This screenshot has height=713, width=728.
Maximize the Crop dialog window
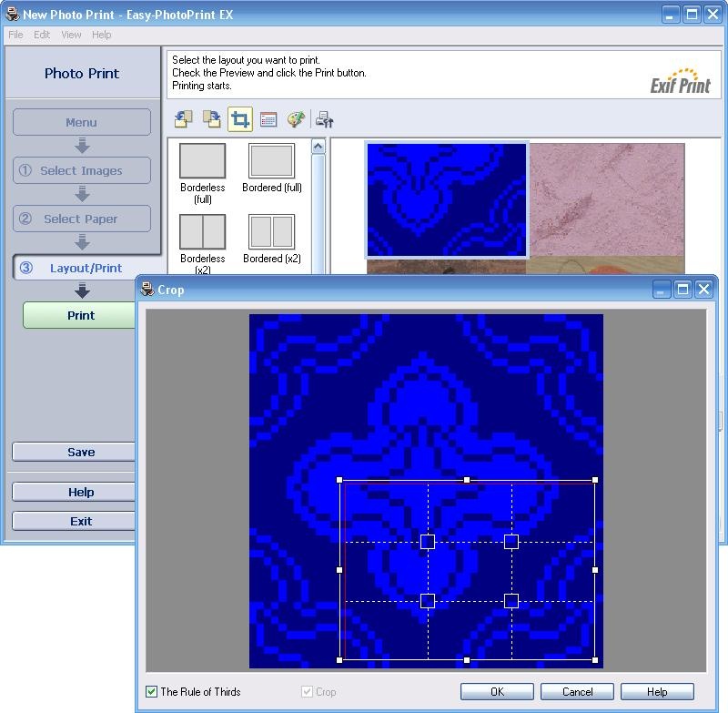coord(682,290)
